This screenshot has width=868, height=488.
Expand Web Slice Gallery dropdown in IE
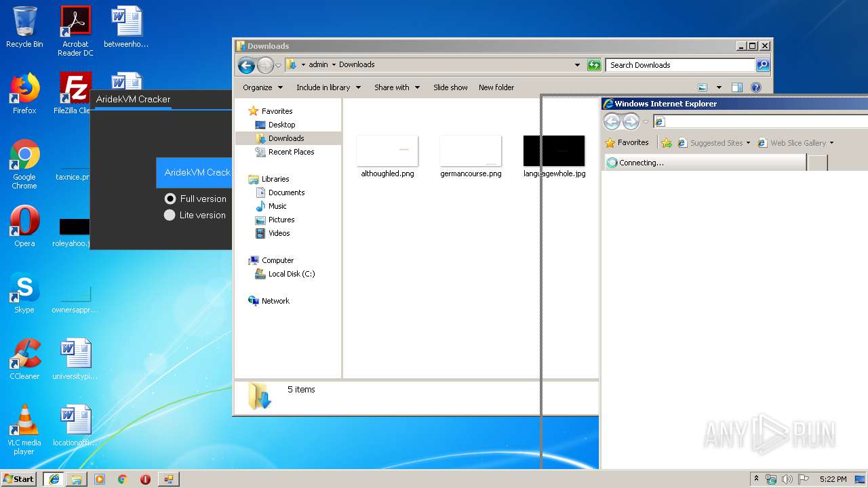pyautogui.click(x=831, y=143)
